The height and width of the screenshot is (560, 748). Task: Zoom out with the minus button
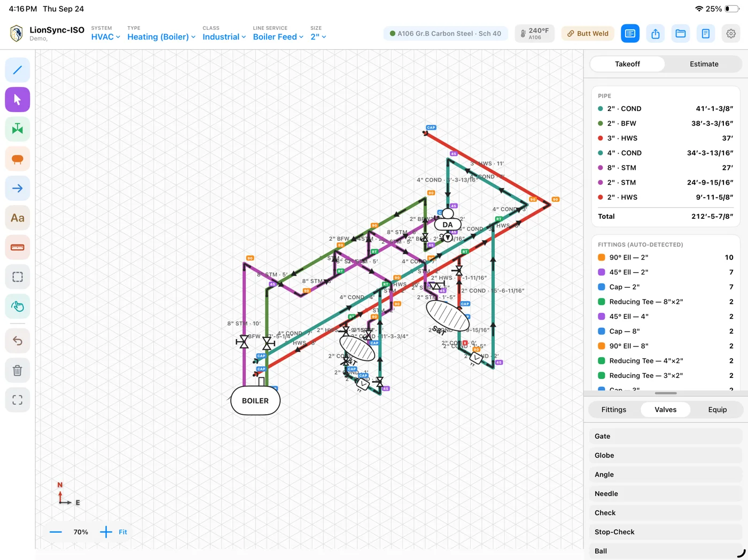pyautogui.click(x=56, y=532)
